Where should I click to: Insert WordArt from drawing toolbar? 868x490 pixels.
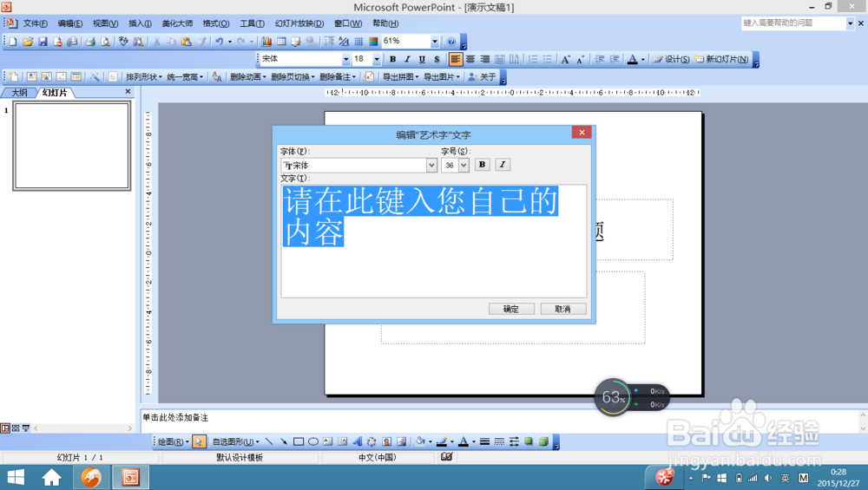tap(357, 441)
